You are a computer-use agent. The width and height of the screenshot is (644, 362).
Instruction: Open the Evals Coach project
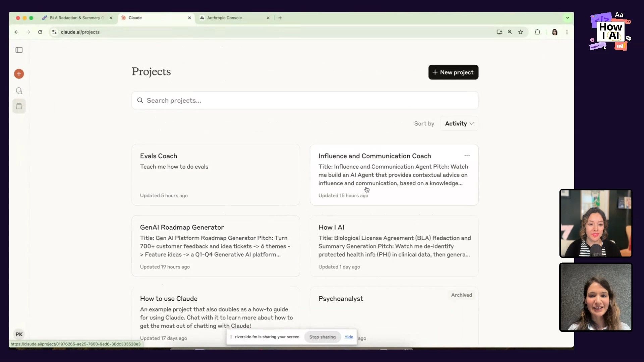pyautogui.click(x=216, y=175)
